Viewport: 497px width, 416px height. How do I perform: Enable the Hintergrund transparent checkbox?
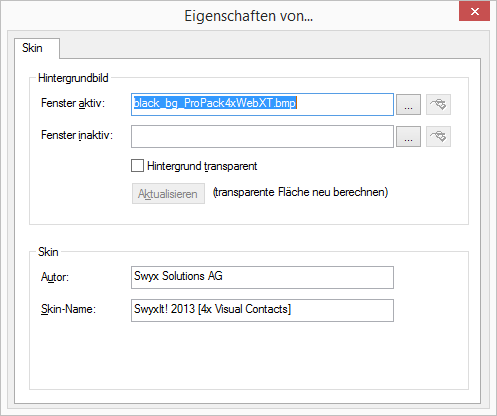tap(137, 166)
